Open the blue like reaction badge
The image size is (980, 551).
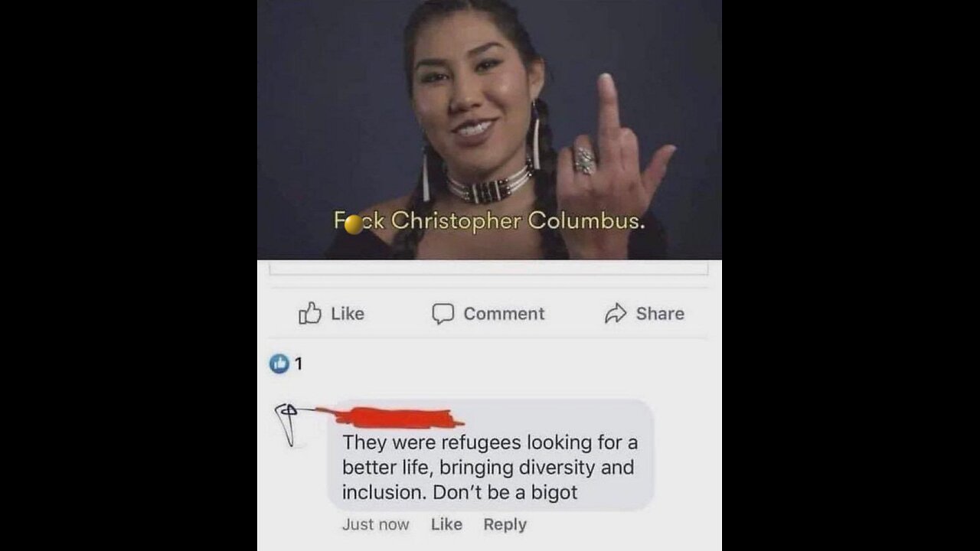point(279,364)
